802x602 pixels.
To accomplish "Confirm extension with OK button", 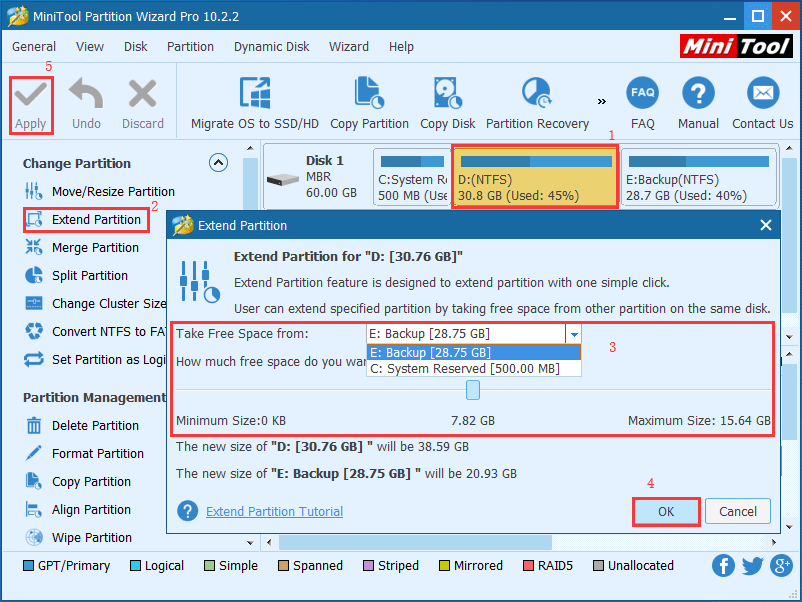I will (666, 511).
